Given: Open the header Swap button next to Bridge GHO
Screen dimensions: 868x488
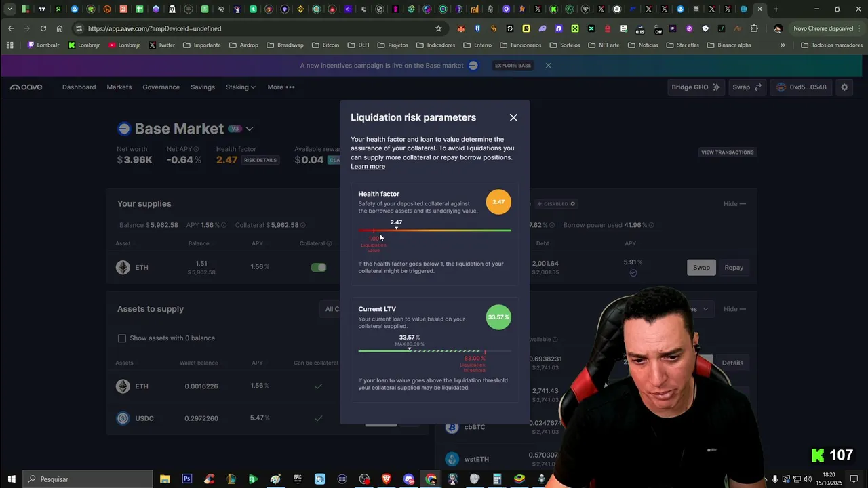Looking at the screenshot, I should [747, 87].
